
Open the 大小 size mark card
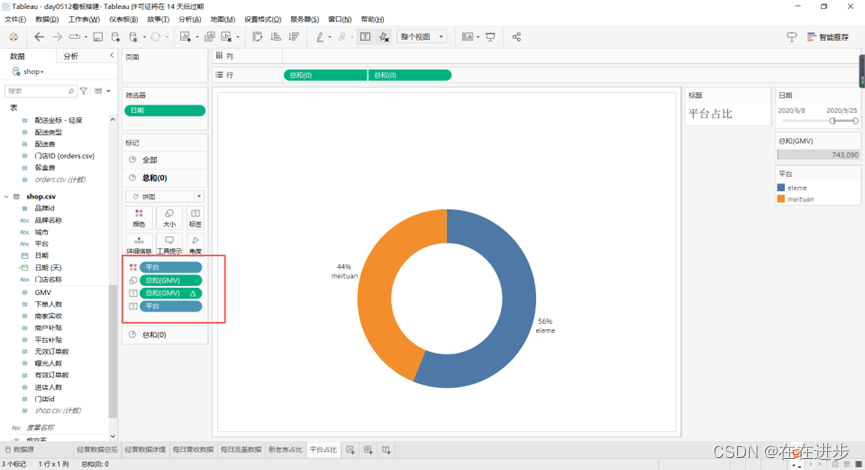[169, 218]
